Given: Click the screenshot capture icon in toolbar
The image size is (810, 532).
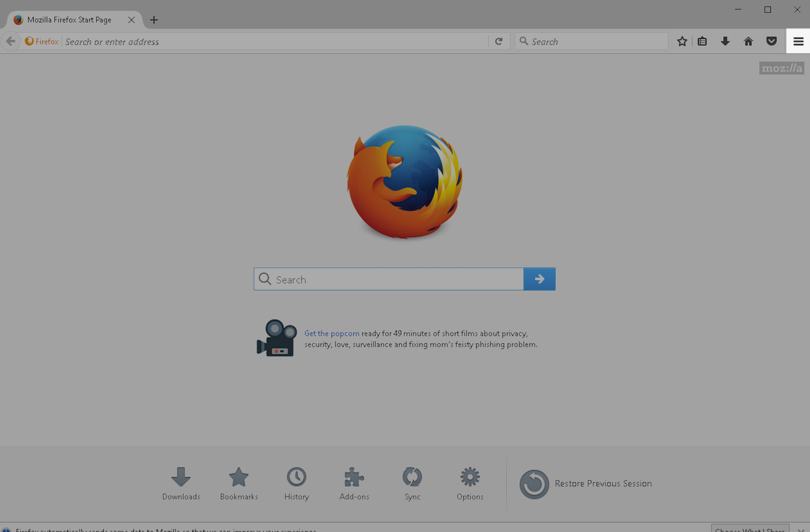Looking at the screenshot, I should (x=703, y=42).
